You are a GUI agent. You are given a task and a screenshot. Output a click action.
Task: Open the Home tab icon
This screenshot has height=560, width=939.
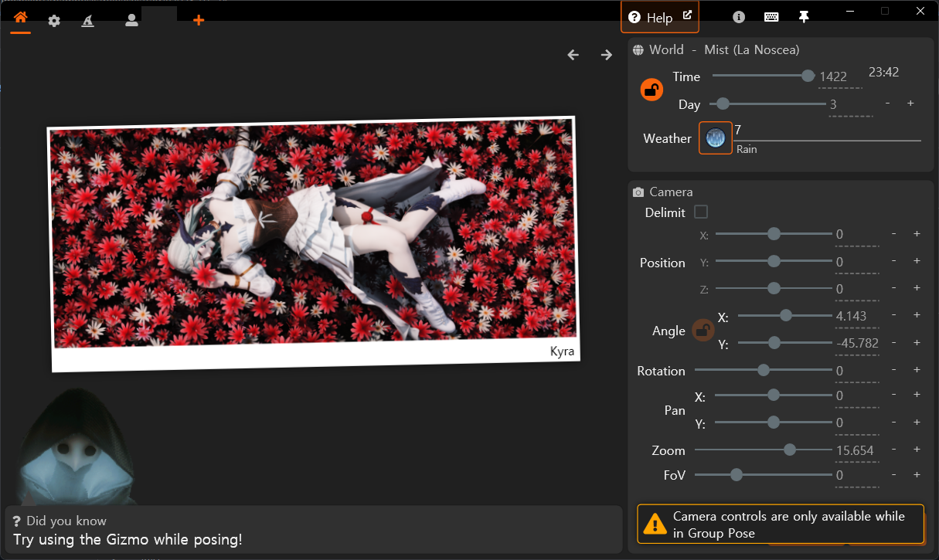(x=21, y=18)
